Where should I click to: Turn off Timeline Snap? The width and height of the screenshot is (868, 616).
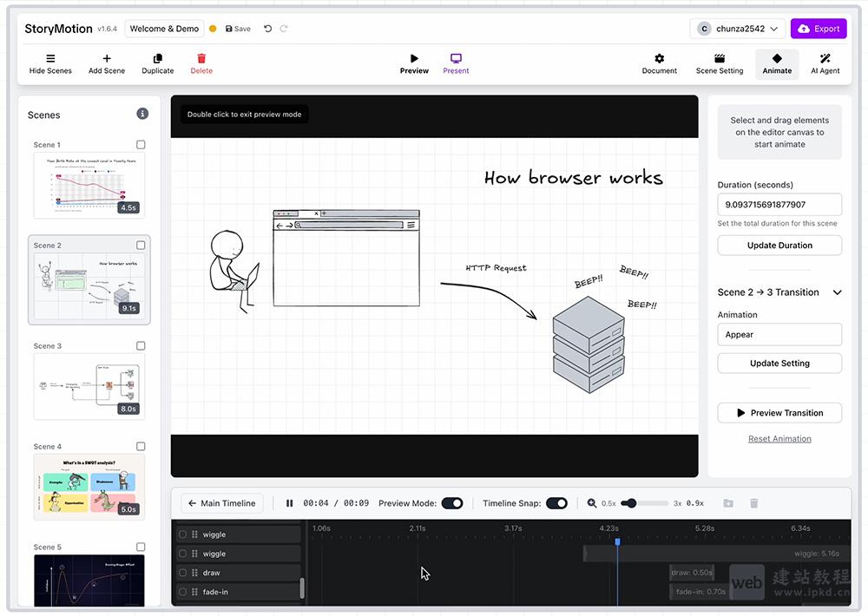click(556, 502)
